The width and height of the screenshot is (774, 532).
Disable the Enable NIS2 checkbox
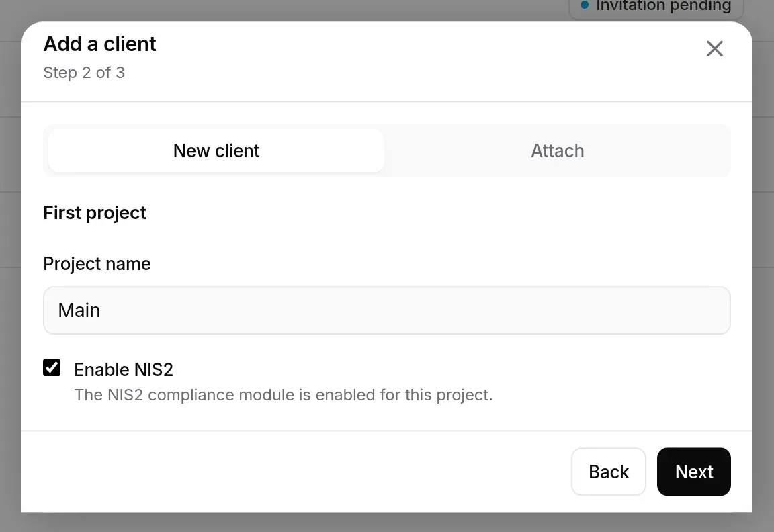point(52,367)
